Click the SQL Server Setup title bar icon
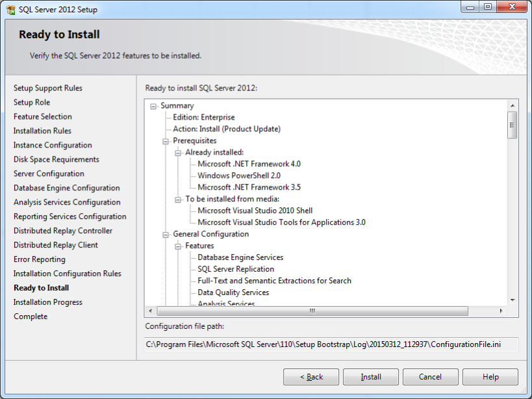Image resolution: width=532 pixels, height=399 pixels. click(x=10, y=10)
